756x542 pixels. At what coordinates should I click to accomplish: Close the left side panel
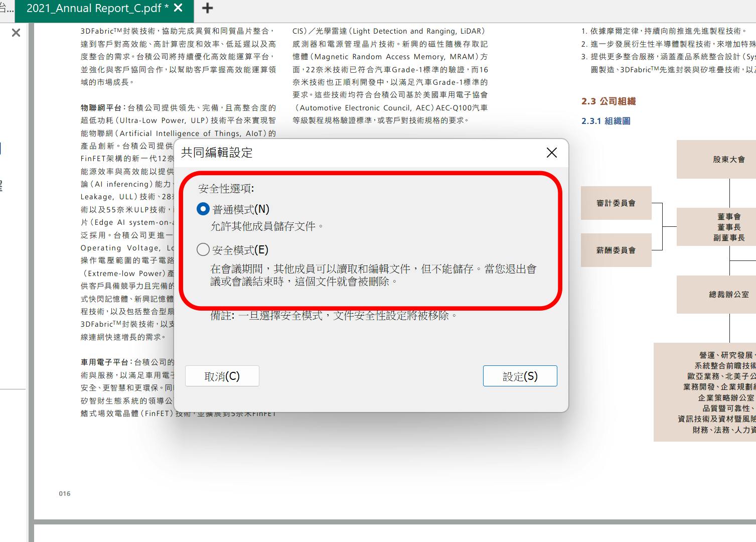click(16, 33)
